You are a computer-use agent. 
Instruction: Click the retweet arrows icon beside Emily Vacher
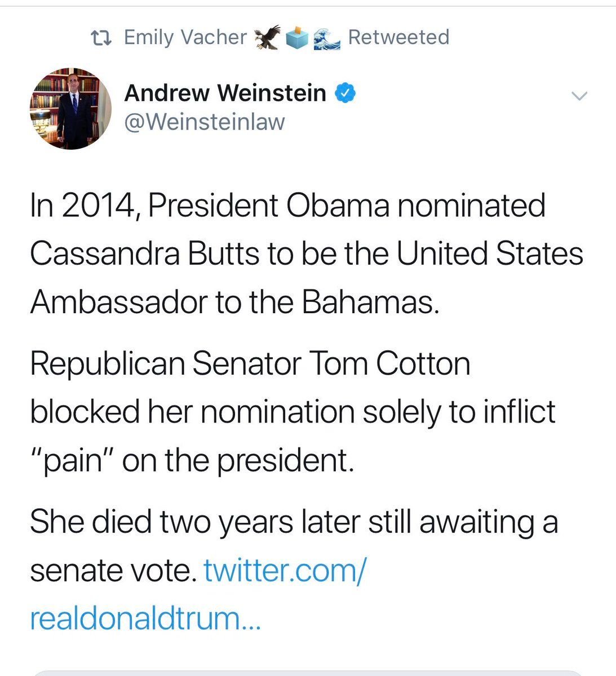pos(101,38)
